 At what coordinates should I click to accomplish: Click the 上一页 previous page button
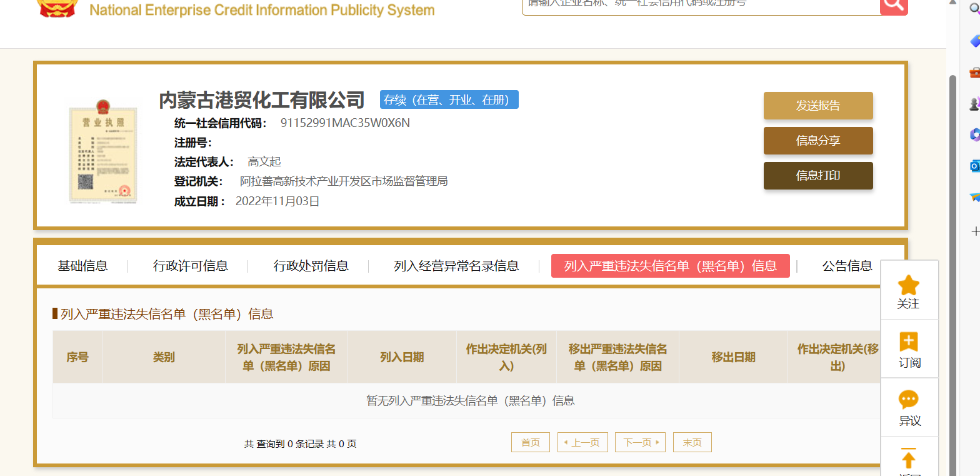pos(582,442)
